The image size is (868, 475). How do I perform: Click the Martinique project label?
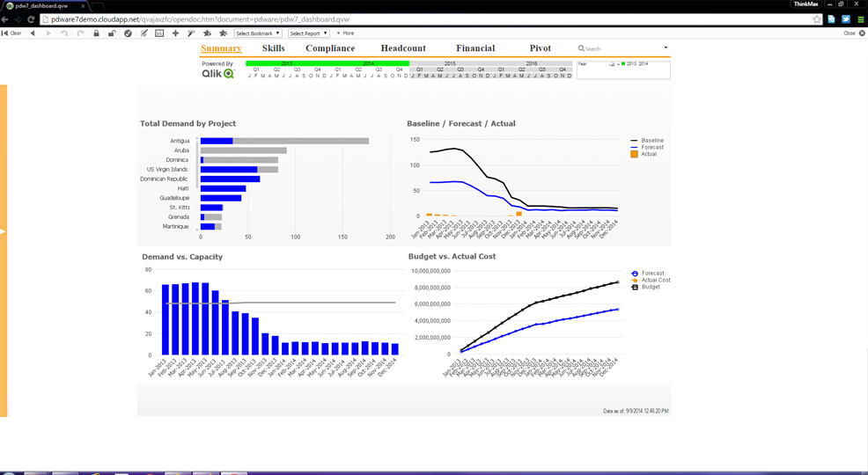175,227
